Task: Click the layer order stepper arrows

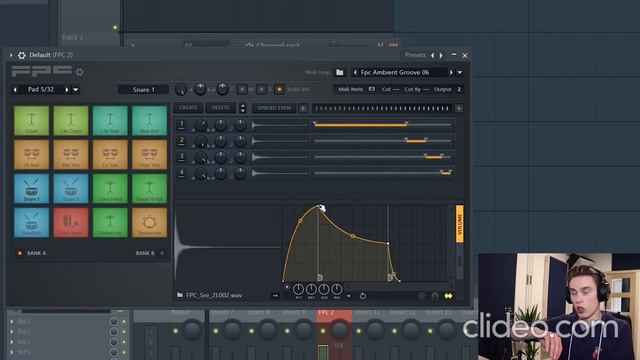Action: 243,108
